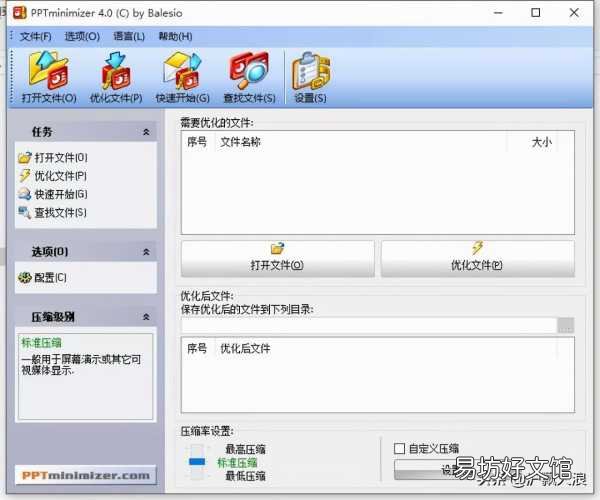Collapse the 选项(O) panel
Image resolution: width=600 pixels, height=500 pixels.
146,252
